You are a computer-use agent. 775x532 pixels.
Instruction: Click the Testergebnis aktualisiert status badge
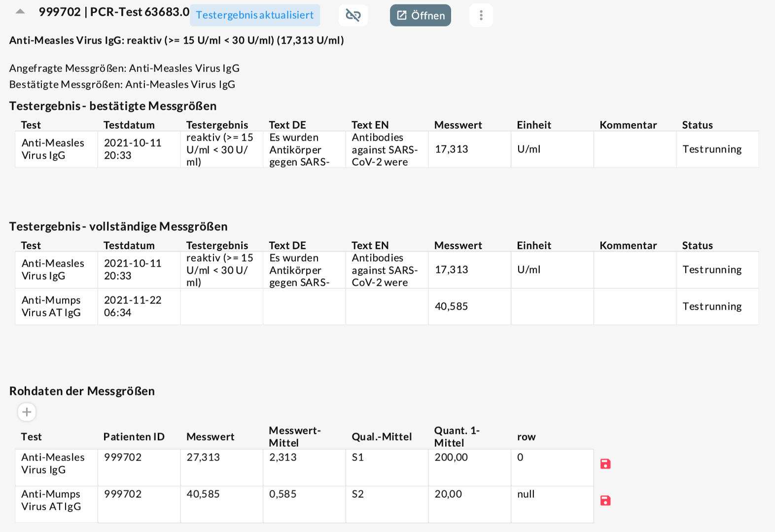255,15
